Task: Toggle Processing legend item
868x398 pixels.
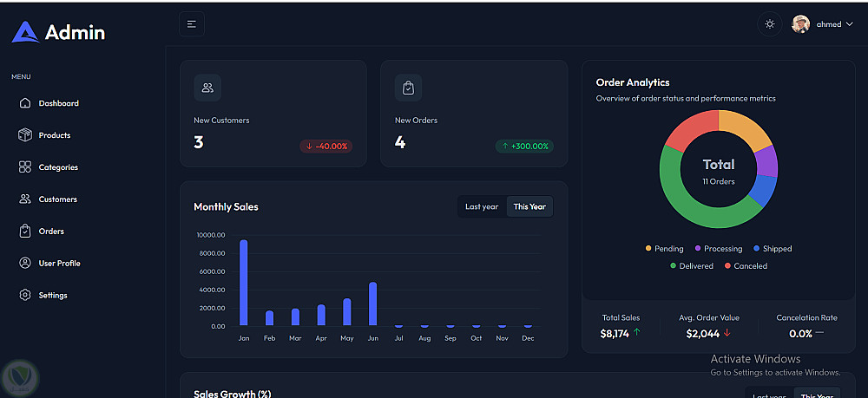Action: 719,249
